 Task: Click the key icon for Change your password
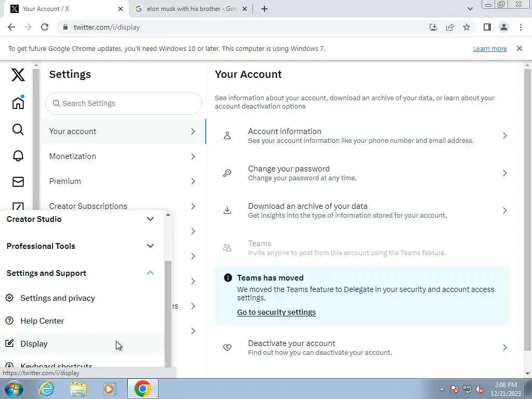point(228,173)
